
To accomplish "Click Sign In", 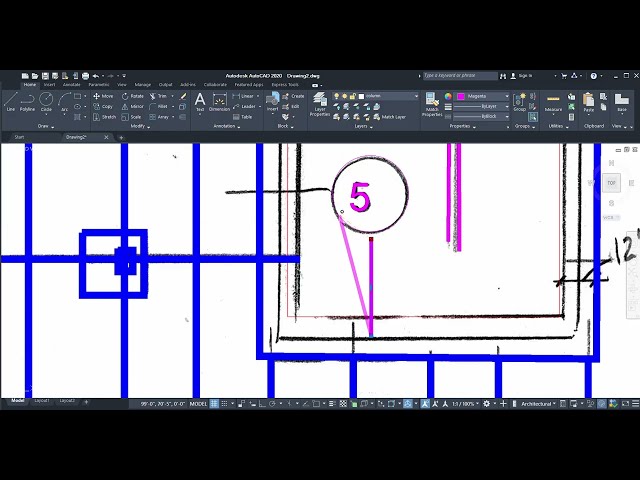I will [522, 76].
